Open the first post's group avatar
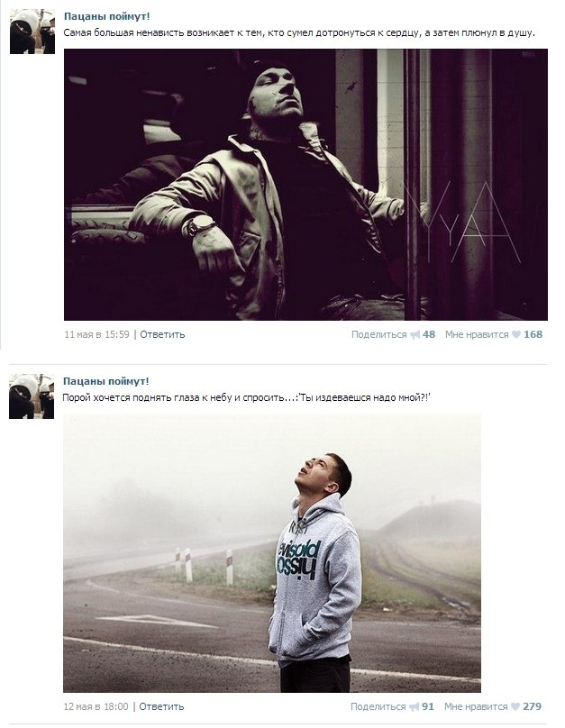The image size is (565, 728). 32,32
